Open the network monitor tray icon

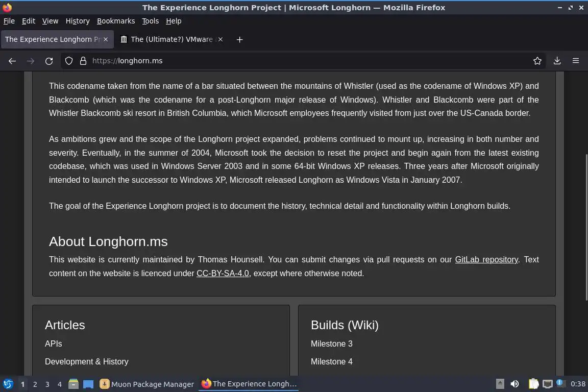point(548,384)
